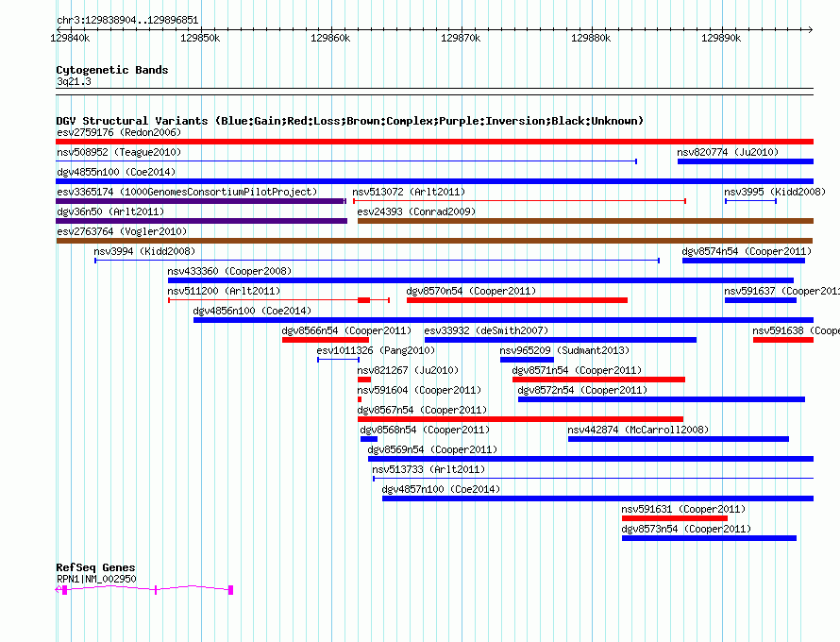
Task: Select the long blue nsv433360 bar
Action: pos(480,280)
